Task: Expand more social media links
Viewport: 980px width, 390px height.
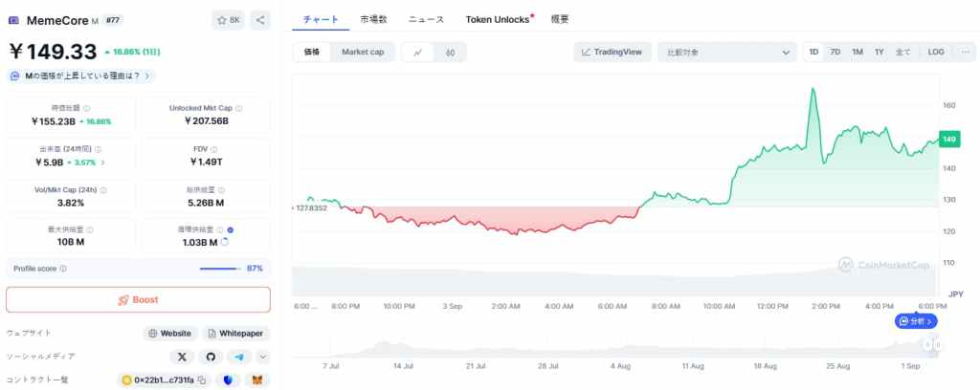Action: [x=263, y=357]
